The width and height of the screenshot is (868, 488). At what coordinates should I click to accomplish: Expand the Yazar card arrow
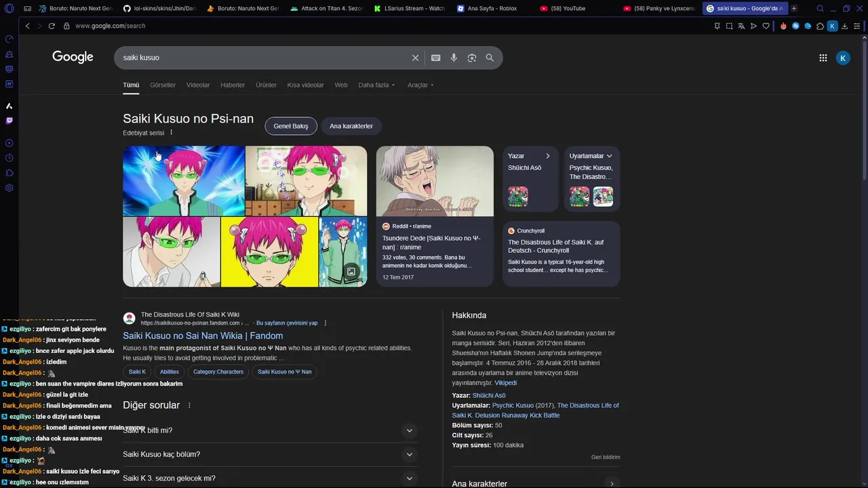(x=548, y=156)
